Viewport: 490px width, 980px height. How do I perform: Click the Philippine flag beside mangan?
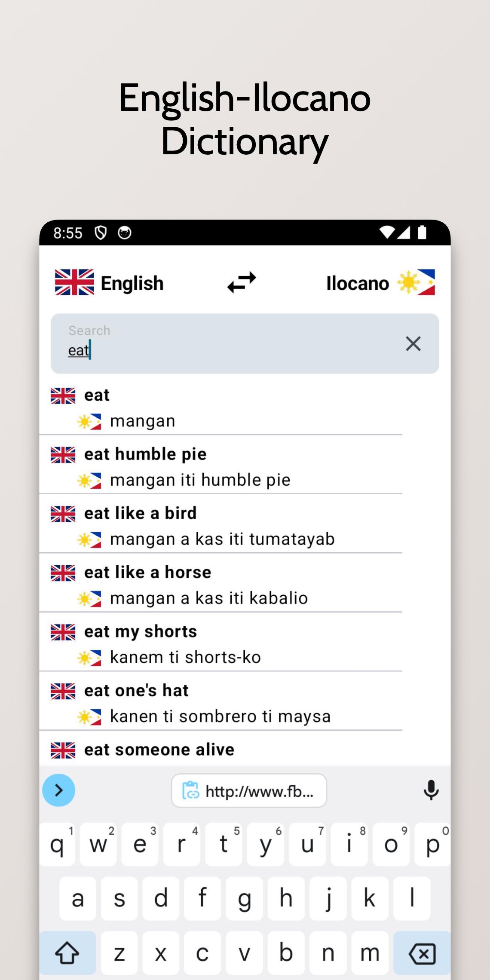coord(90,421)
